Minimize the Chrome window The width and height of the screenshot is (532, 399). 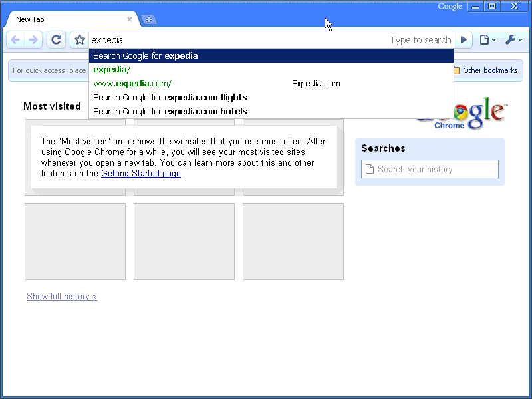(475, 6)
